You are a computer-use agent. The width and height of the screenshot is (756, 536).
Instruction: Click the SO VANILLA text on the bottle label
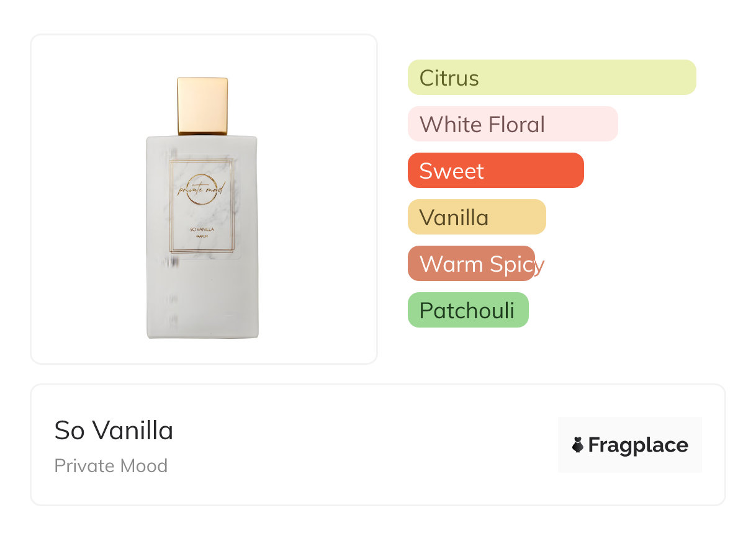202,230
